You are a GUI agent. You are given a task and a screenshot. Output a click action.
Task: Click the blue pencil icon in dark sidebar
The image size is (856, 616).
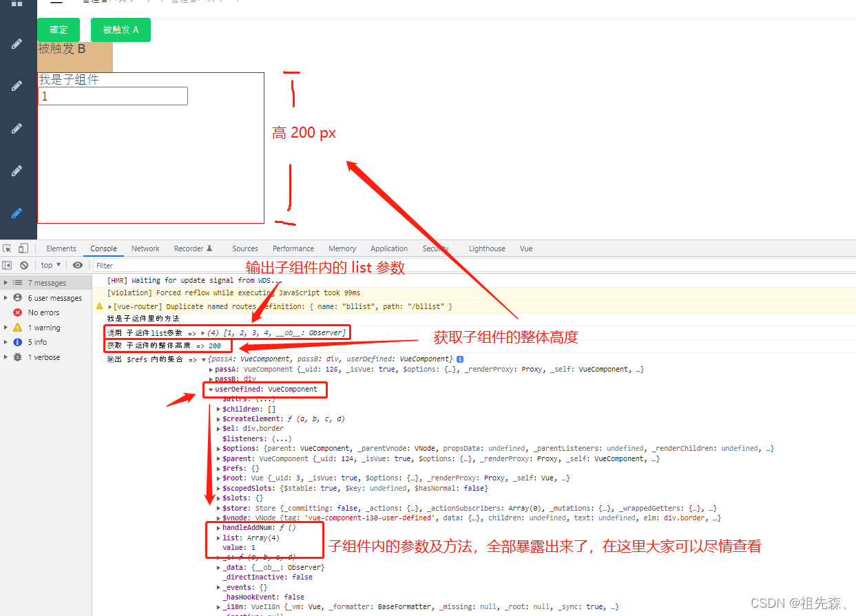17,213
